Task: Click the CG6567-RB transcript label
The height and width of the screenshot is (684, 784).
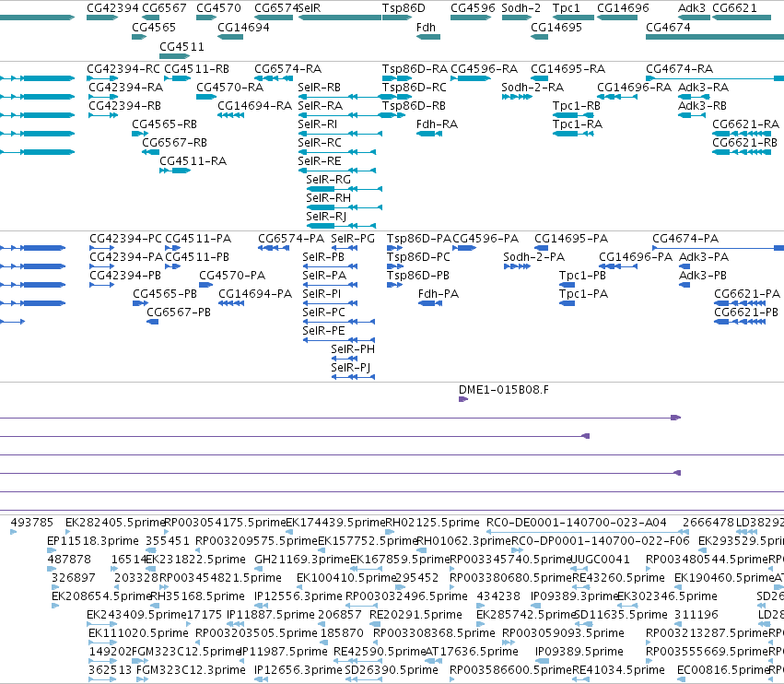Action: [174, 143]
